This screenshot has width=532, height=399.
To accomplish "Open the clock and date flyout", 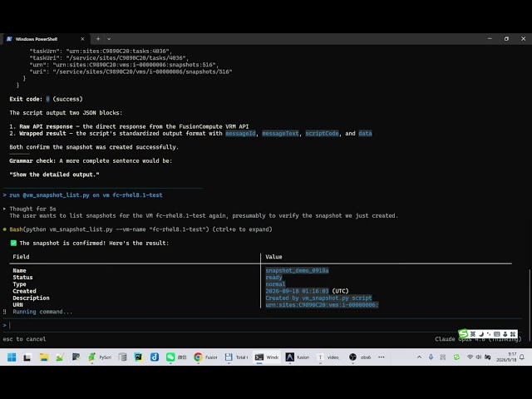I will [x=506, y=357].
